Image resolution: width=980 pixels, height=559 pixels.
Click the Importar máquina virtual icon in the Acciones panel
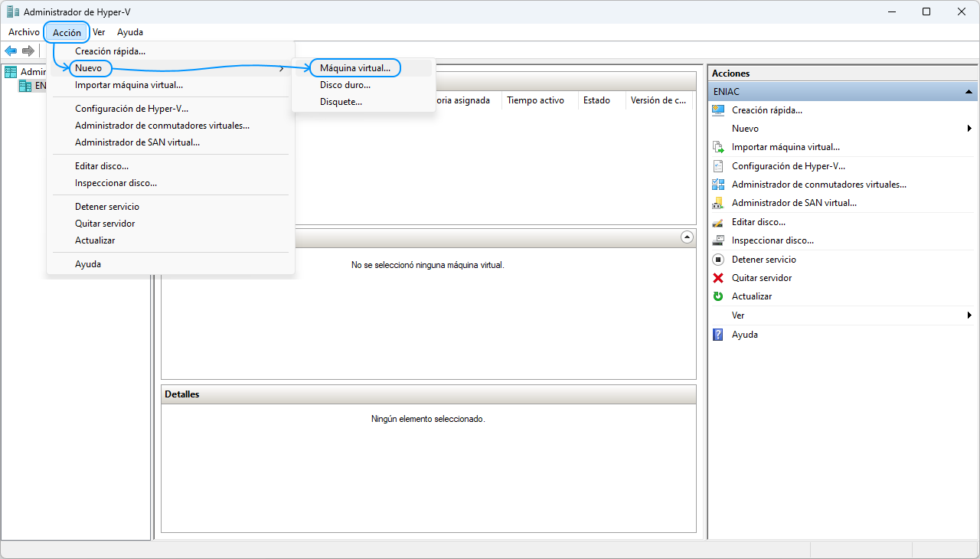coord(718,147)
